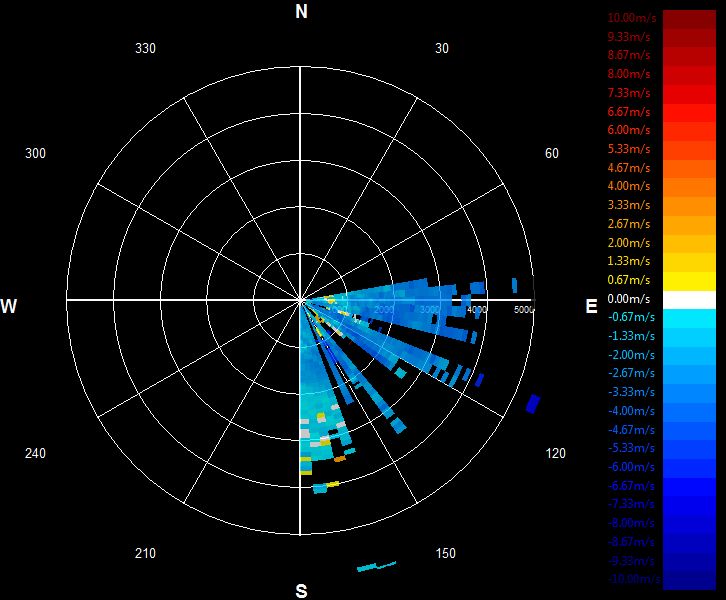Click the 4.00m/s legend label
726x600 pixels.
(x=629, y=186)
